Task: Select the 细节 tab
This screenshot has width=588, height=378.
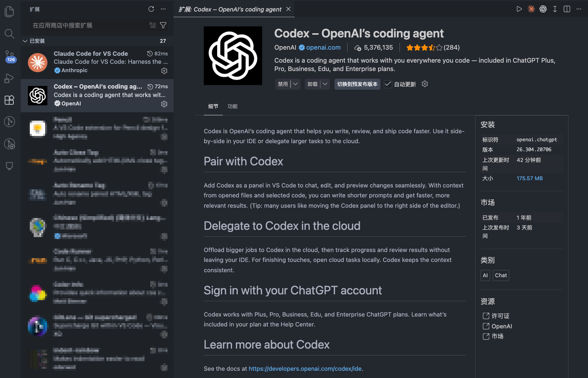Action: point(213,107)
